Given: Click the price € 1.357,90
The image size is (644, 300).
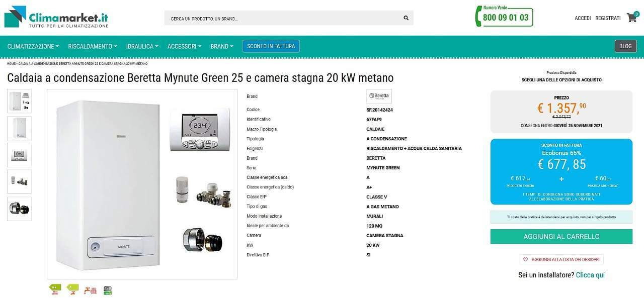Looking at the screenshot, I should [x=561, y=108].
